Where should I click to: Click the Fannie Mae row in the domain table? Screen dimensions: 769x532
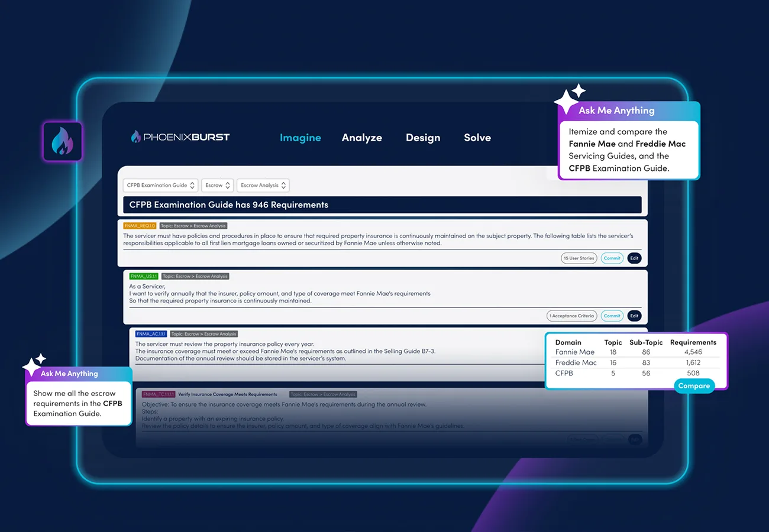(x=636, y=352)
